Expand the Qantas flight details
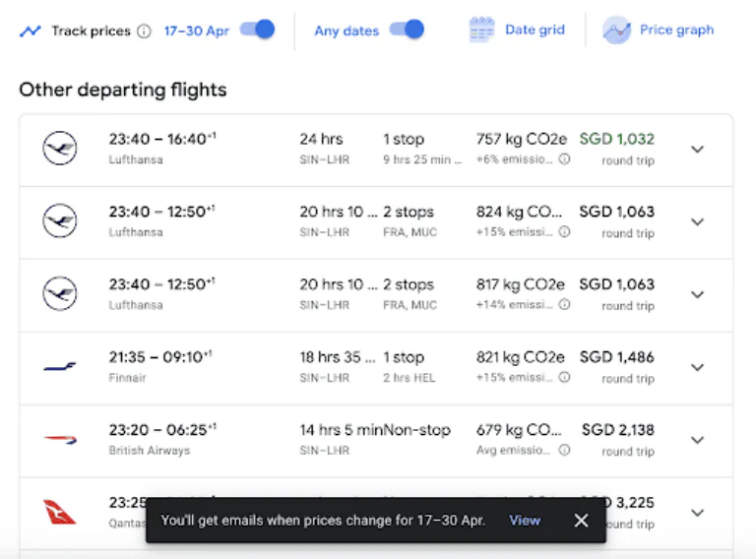This screenshot has width=756, height=559. (697, 513)
